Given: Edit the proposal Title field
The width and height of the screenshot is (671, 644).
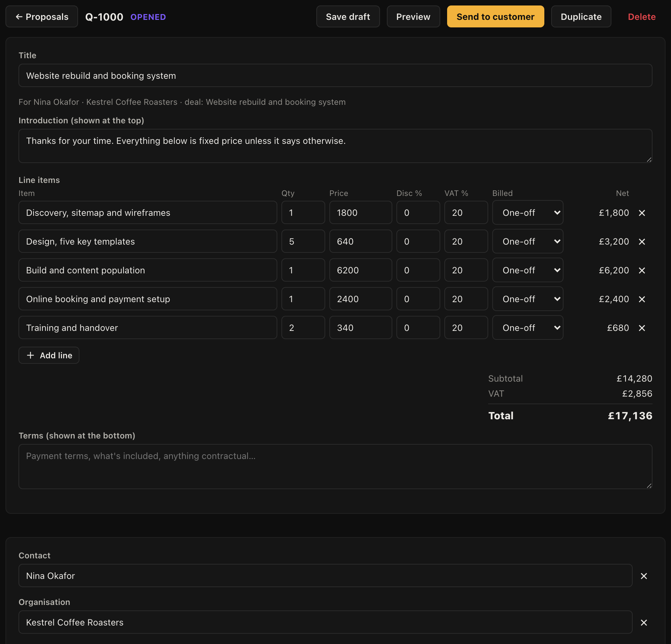Looking at the screenshot, I should (335, 75).
